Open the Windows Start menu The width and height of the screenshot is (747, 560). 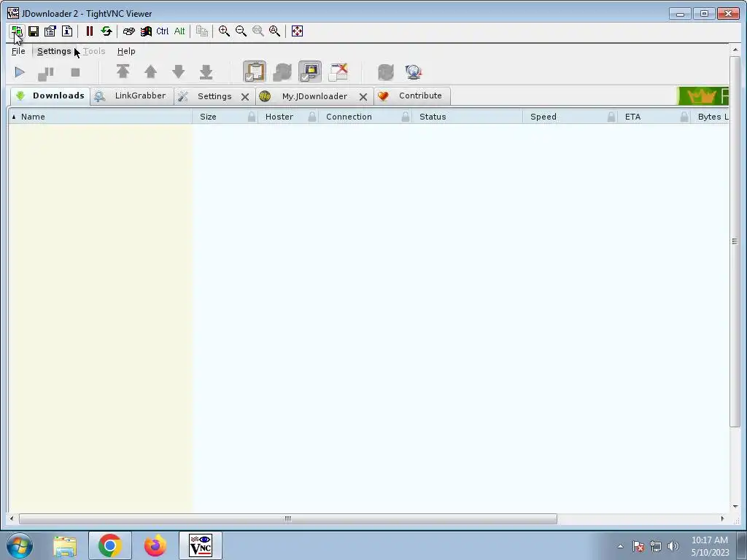coord(20,545)
